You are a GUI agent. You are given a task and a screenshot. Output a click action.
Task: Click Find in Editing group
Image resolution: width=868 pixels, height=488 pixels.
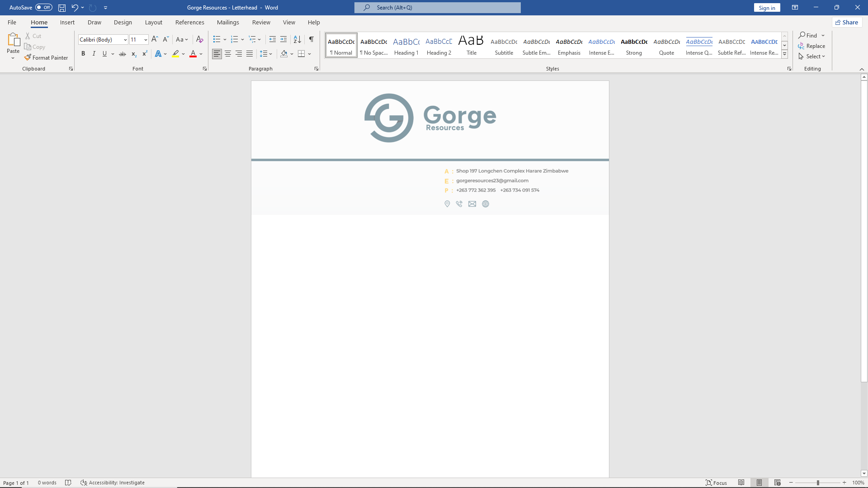(808, 35)
